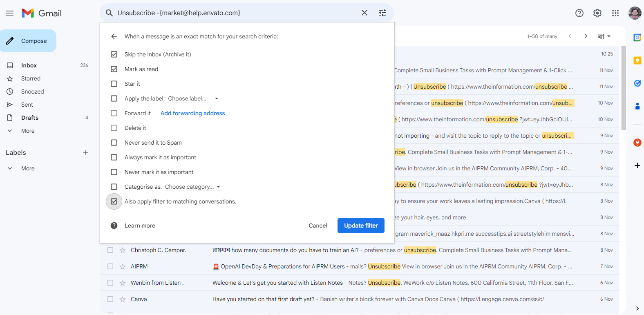Screen dimensions: 644x315
Task: Expand More under Drafts in sidebar
Action: point(28,131)
